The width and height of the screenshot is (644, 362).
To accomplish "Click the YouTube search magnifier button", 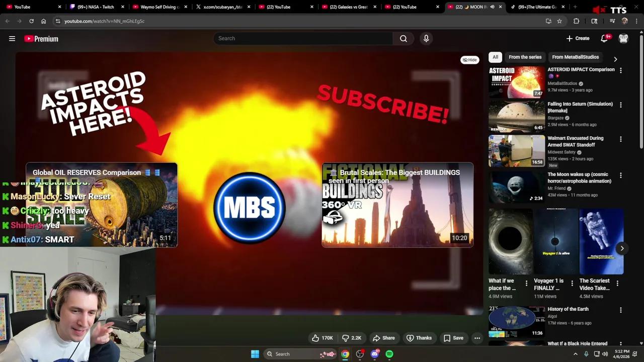I will 404,39.
